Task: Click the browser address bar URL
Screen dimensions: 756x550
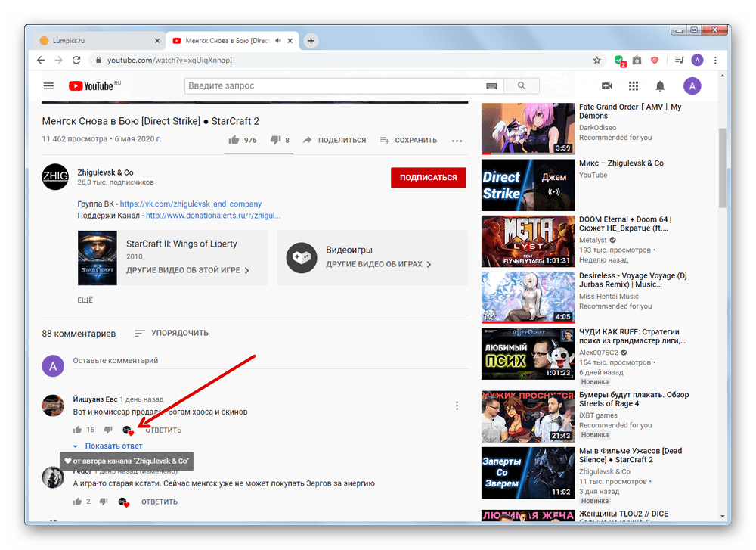Action: click(169, 60)
